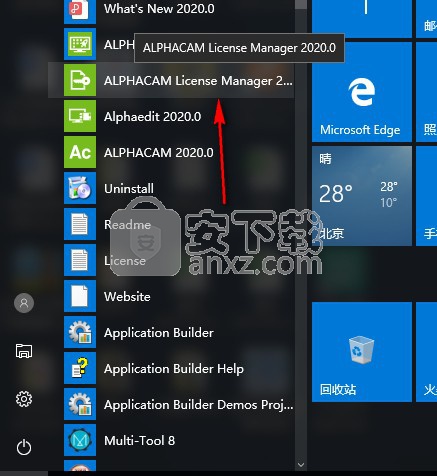Click the Power button icon
The width and height of the screenshot is (437, 476).
point(24,447)
